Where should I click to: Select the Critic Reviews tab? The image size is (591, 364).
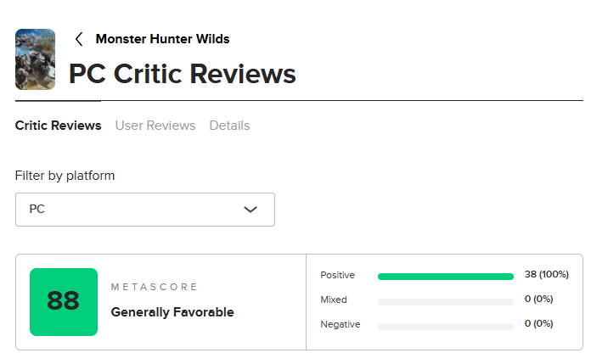[58, 126]
